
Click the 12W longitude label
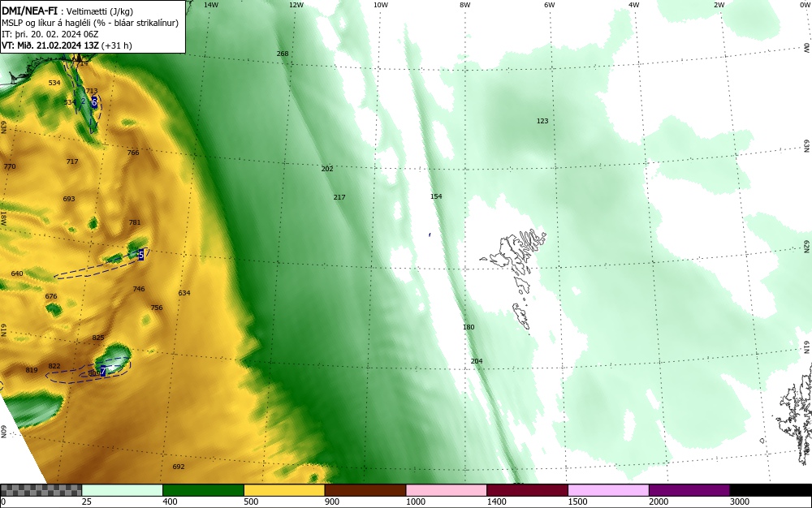point(296,5)
